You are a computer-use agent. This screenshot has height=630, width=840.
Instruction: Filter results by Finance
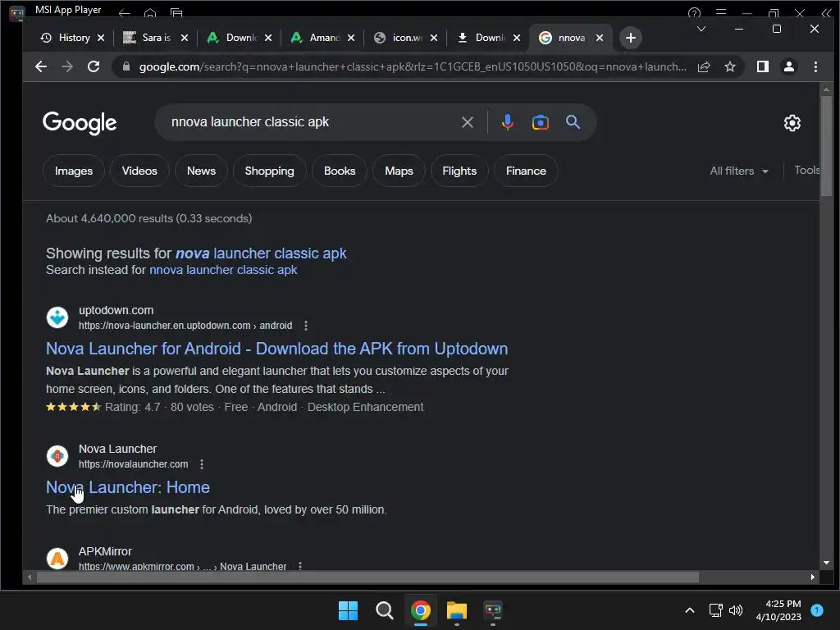(x=526, y=171)
